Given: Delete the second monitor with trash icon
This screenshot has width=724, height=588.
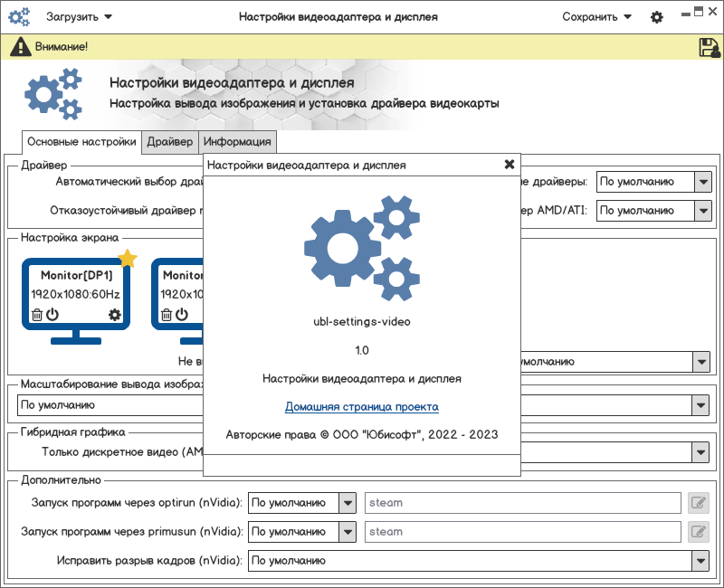Looking at the screenshot, I should (x=167, y=315).
